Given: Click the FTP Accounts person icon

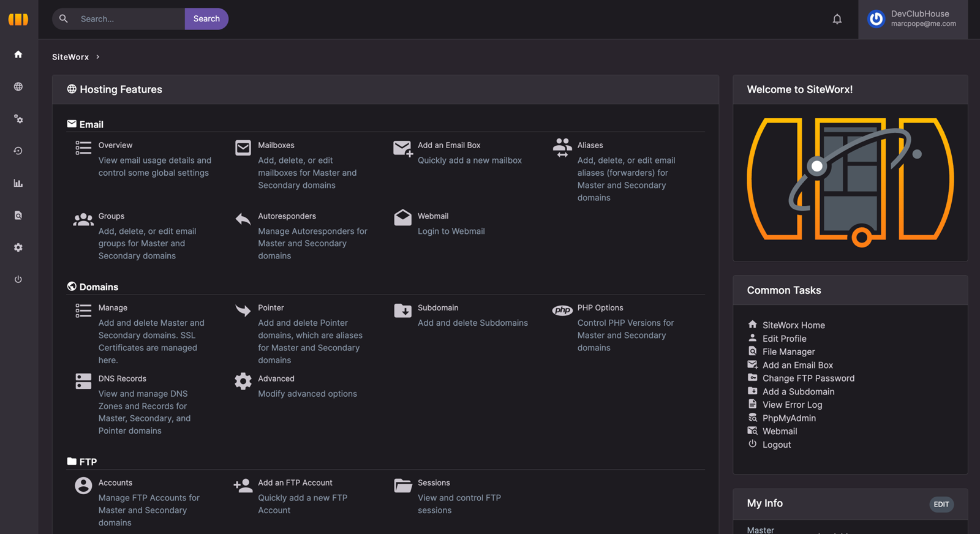Looking at the screenshot, I should point(83,486).
